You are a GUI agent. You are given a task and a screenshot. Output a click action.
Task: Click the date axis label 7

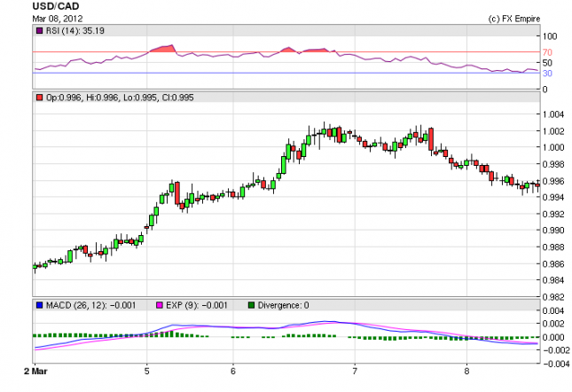pyautogui.click(x=355, y=372)
